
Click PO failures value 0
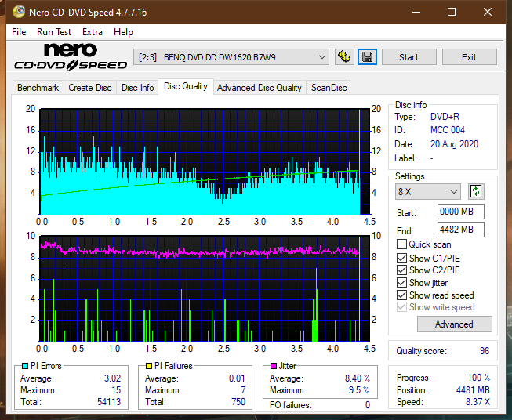(x=368, y=405)
